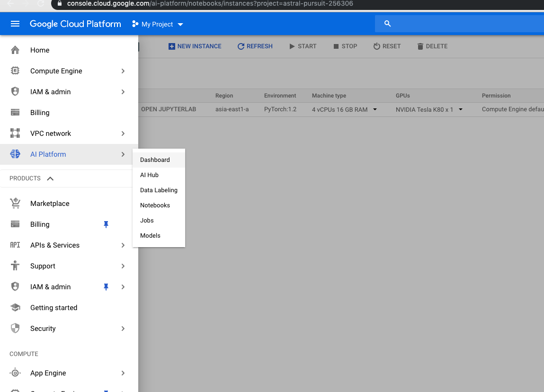This screenshot has height=392, width=544.
Task: Collapse the PRODUCTS section
Action: 50,178
